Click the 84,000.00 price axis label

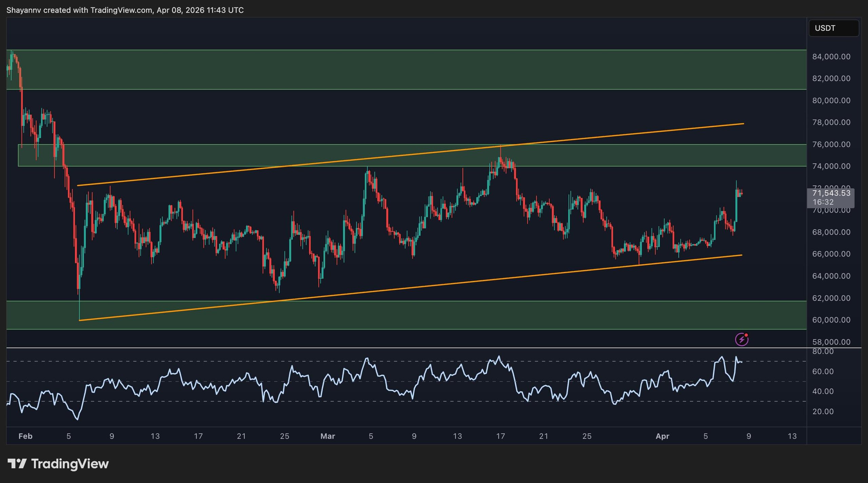[x=831, y=57]
